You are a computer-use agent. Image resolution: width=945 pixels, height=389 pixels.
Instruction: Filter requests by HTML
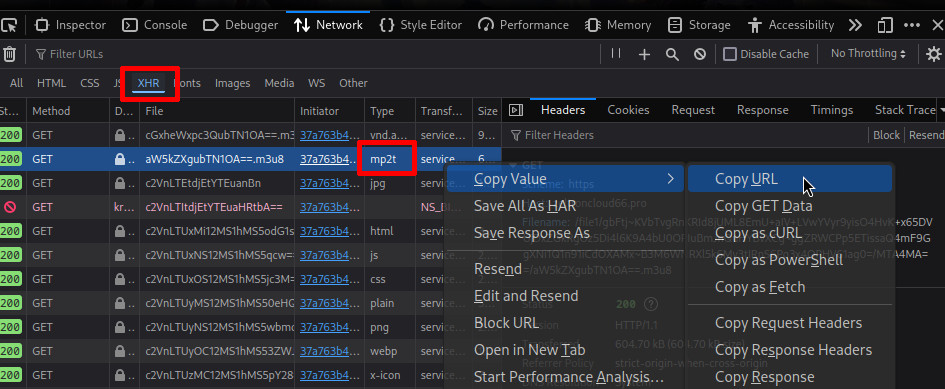51,83
